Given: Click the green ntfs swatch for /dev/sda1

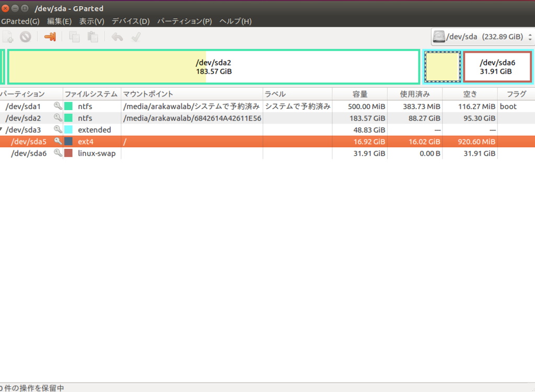Looking at the screenshot, I should click(68, 106).
